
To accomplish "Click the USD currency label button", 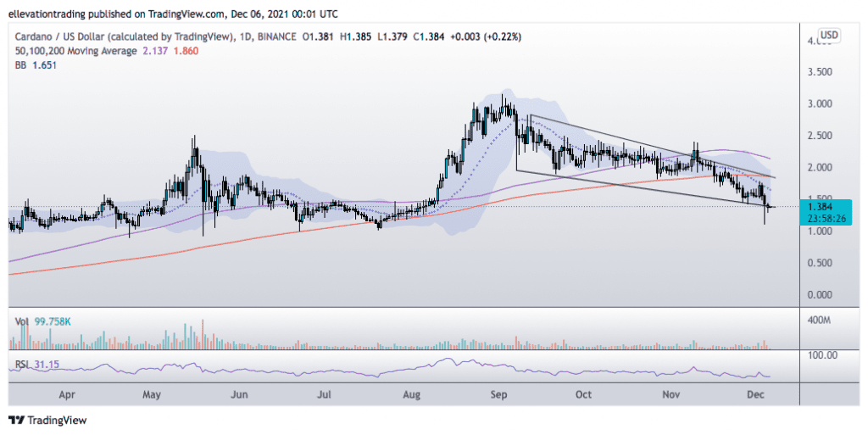I will pos(829,36).
